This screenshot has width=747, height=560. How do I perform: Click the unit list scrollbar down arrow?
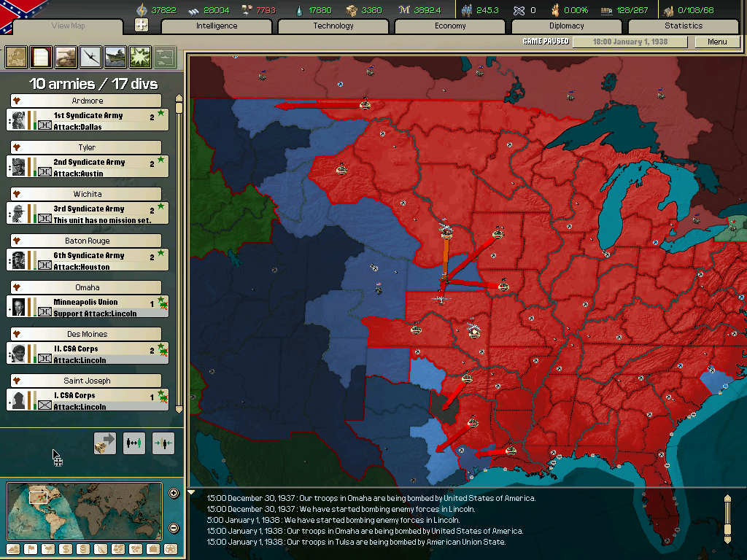click(179, 410)
